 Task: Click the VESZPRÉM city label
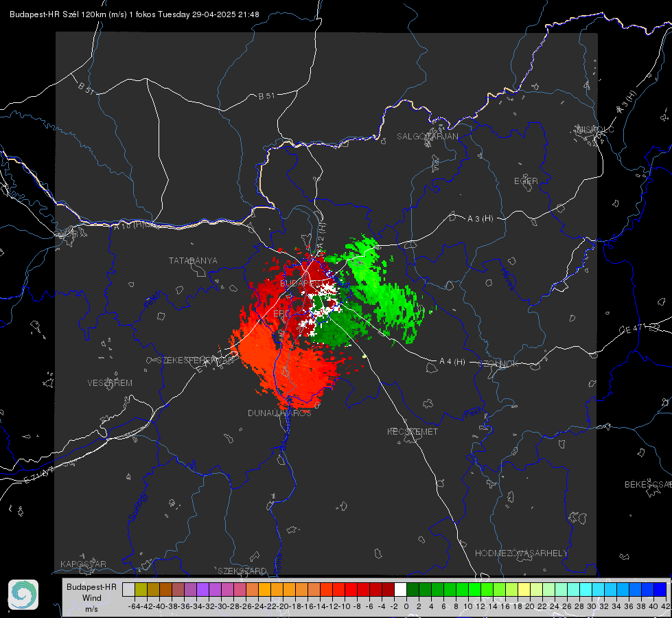point(110,383)
